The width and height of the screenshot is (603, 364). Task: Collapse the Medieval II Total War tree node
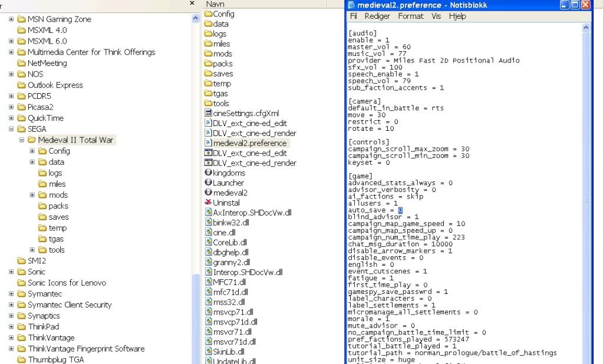(22, 140)
